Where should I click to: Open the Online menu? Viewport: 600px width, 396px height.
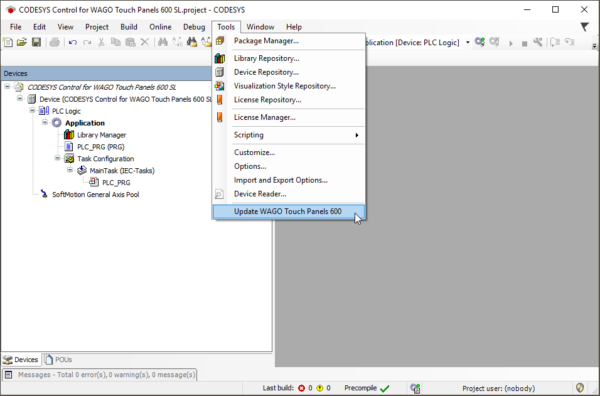160,27
